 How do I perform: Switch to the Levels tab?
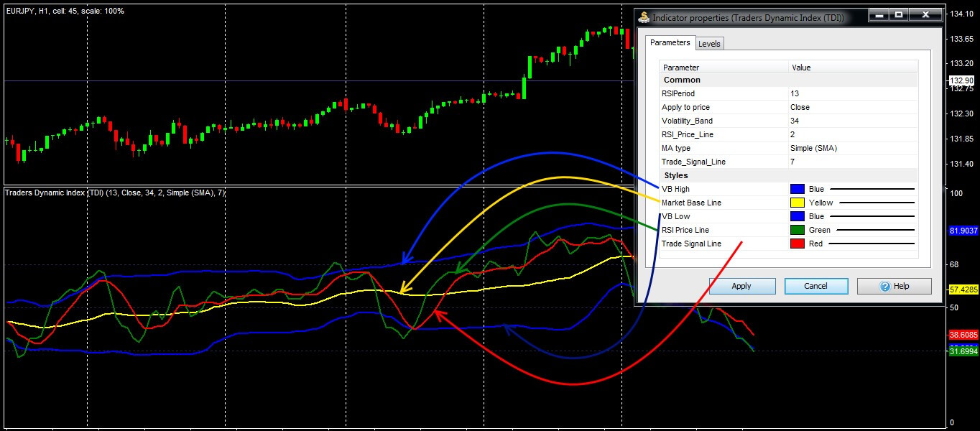point(709,44)
